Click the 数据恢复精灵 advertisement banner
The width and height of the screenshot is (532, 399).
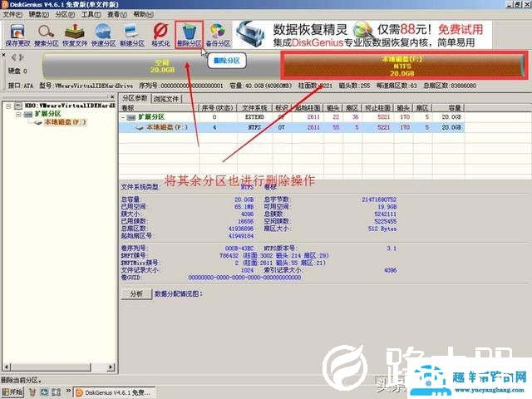pyautogui.click(x=362, y=35)
